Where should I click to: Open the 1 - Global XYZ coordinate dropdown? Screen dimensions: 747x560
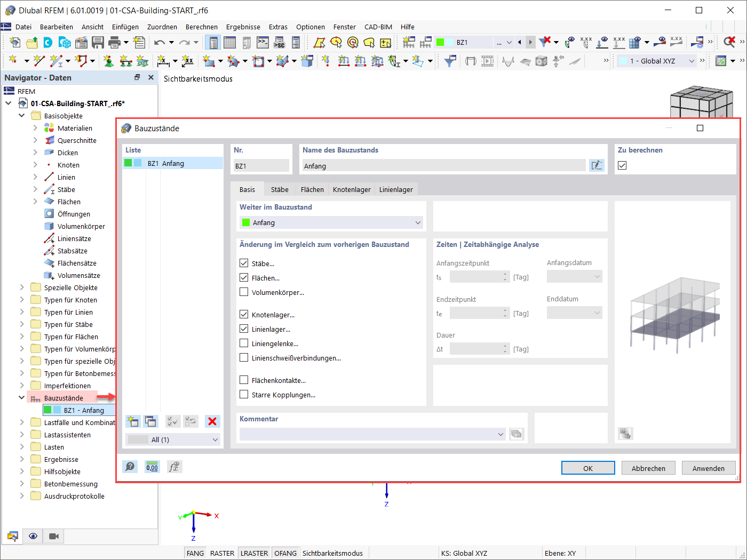657,61
